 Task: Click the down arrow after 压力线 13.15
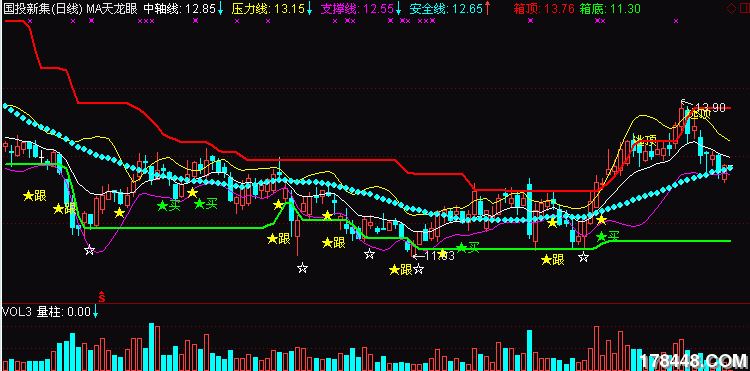[x=309, y=8]
